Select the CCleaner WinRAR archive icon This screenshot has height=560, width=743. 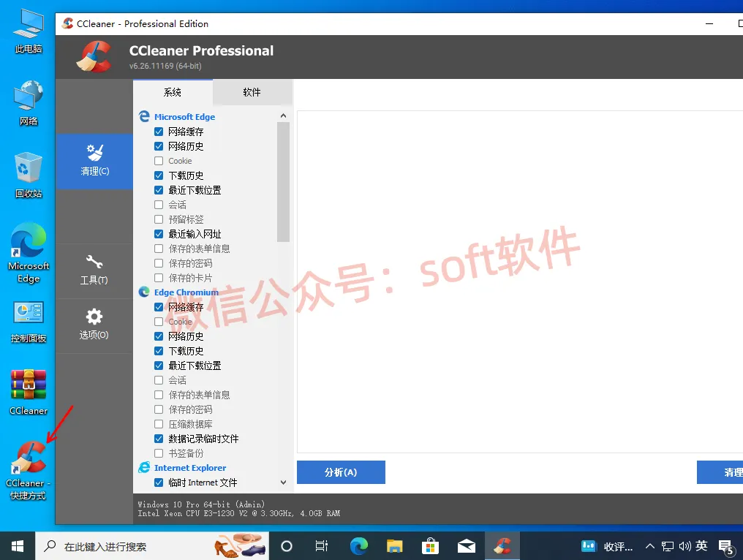click(x=29, y=393)
